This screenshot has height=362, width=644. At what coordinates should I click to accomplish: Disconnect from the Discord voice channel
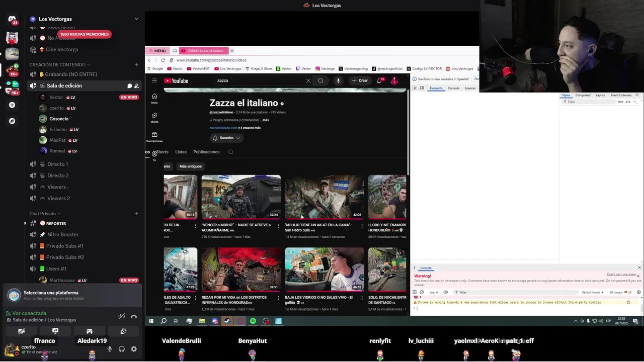(134, 317)
